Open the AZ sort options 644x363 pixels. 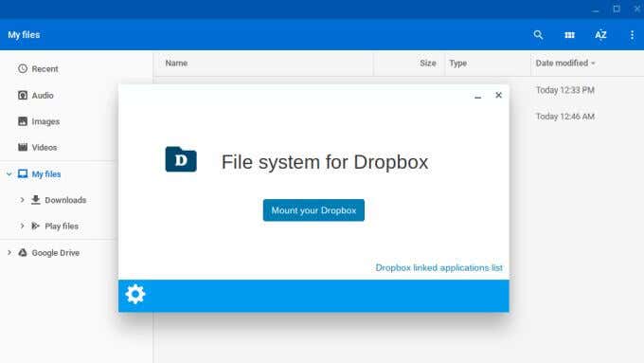pos(600,35)
